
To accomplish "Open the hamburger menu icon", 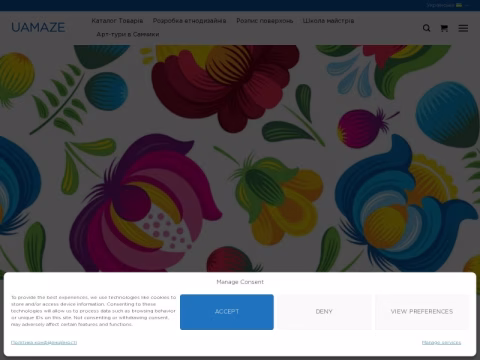I will [x=463, y=28].
